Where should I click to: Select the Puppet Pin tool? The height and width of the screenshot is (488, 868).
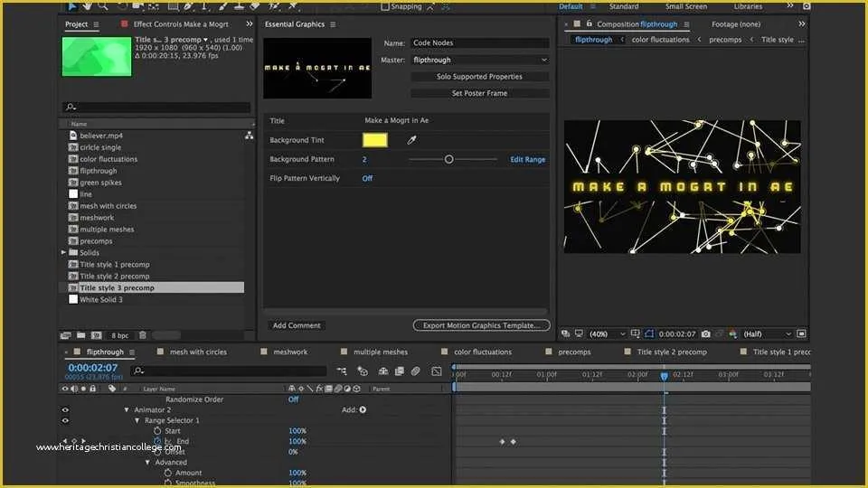pos(293,6)
